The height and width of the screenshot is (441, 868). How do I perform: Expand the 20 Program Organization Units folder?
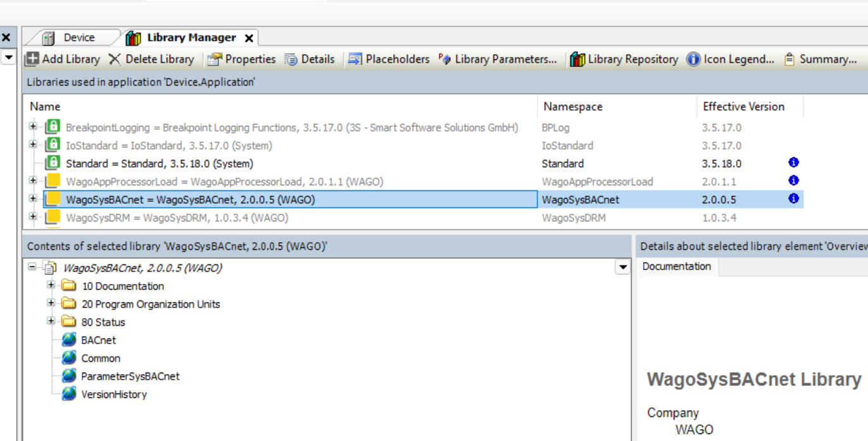pos(51,303)
